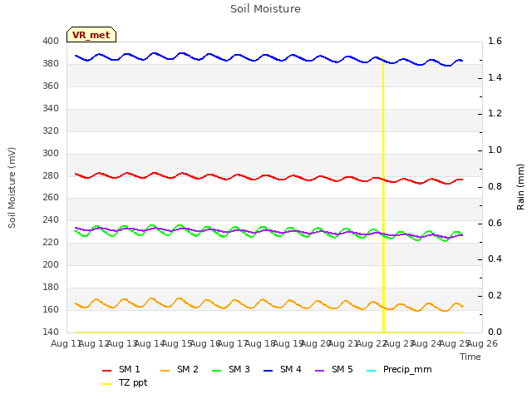Click the VR_met annotation label
This screenshot has height=399, width=532.
[x=91, y=35]
